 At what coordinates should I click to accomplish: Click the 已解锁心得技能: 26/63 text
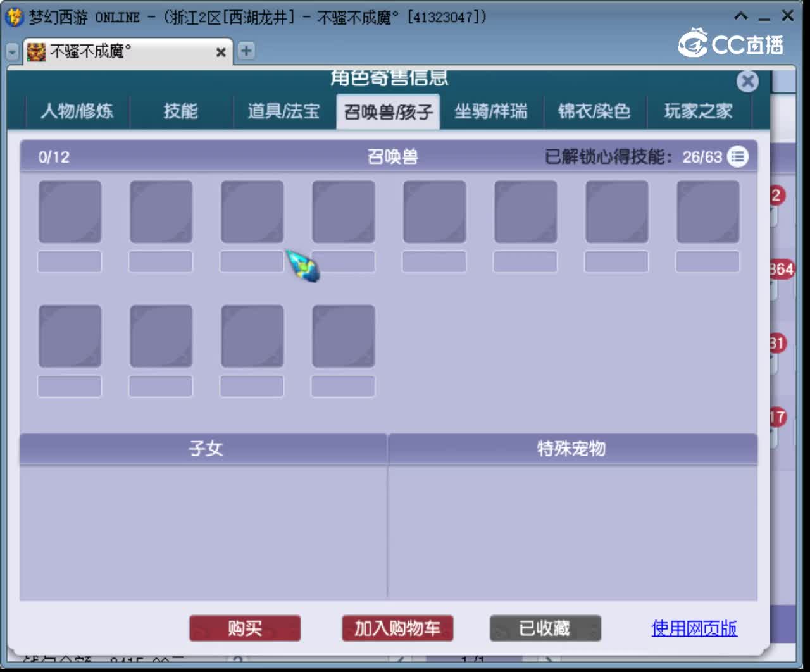[x=633, y=156]
